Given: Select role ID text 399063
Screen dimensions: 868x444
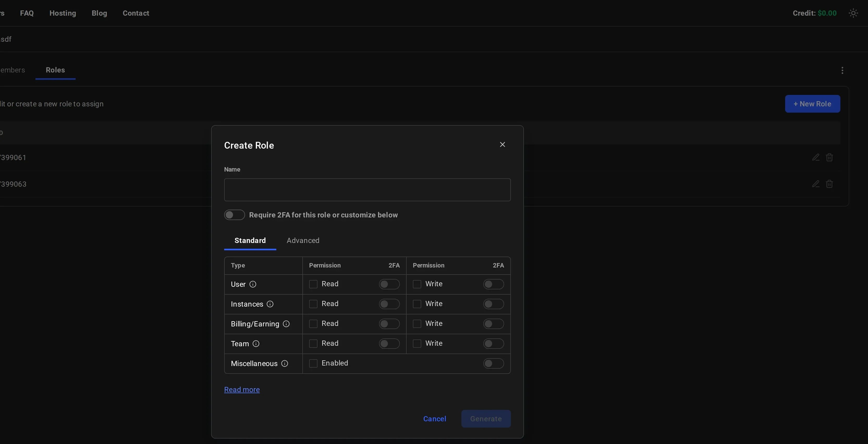Looking at the screenshot, I should (13, 184).
